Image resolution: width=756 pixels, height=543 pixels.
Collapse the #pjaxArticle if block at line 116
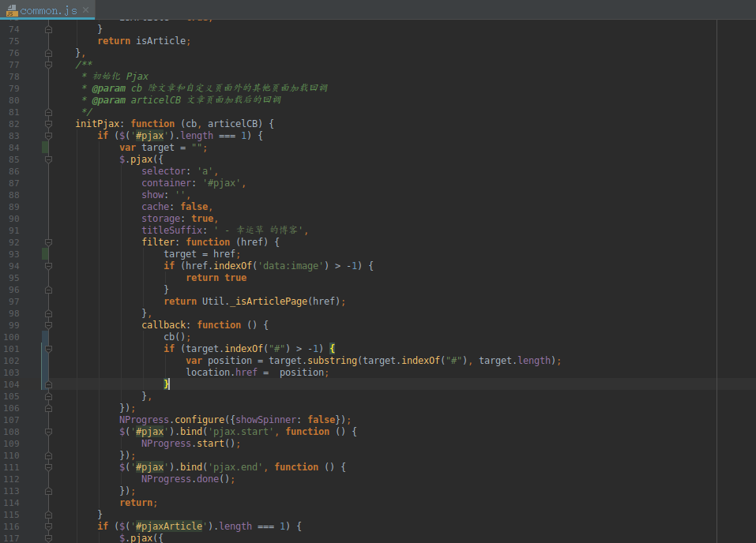tap(49, 526)
